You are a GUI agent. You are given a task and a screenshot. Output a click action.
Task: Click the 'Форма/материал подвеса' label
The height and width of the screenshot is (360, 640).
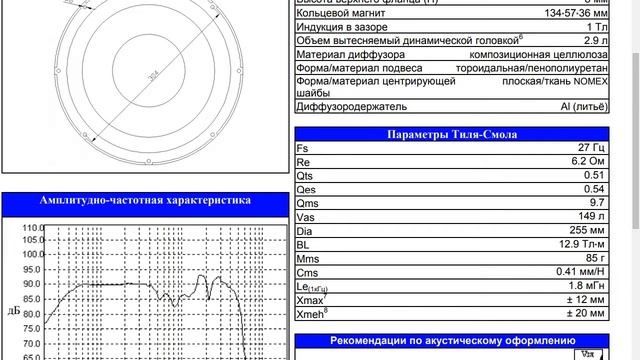click(x=359, y=68)
